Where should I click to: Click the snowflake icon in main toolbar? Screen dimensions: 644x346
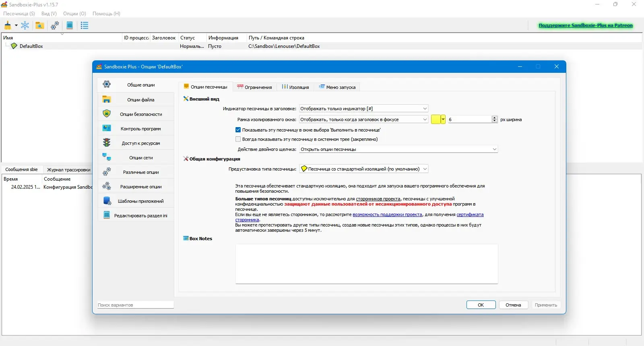25,25
